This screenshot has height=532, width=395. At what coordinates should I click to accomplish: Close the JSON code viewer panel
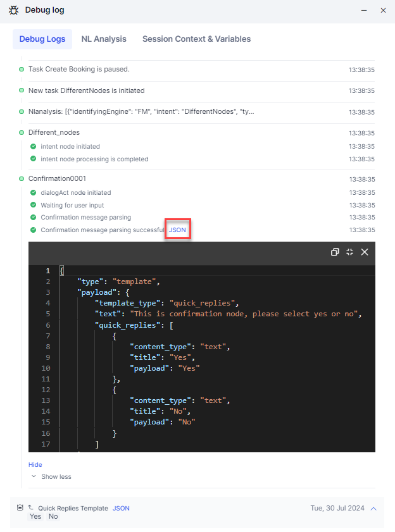pyautogui.click(x=365, y=252)
